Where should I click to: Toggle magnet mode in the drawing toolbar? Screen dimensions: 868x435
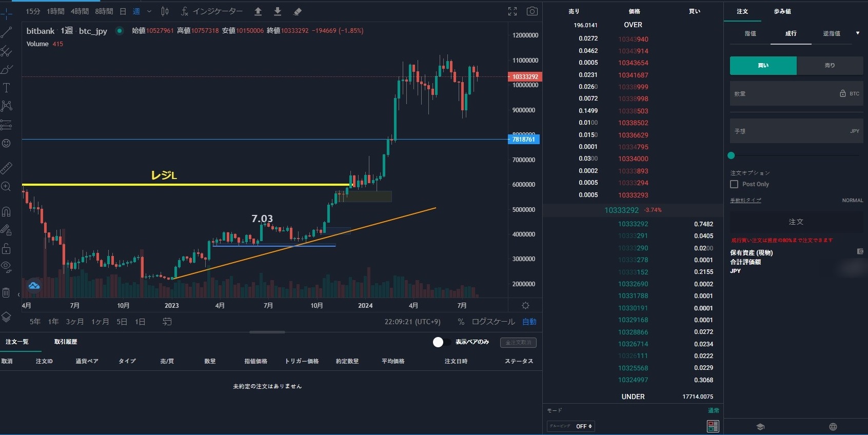(6, 211)
